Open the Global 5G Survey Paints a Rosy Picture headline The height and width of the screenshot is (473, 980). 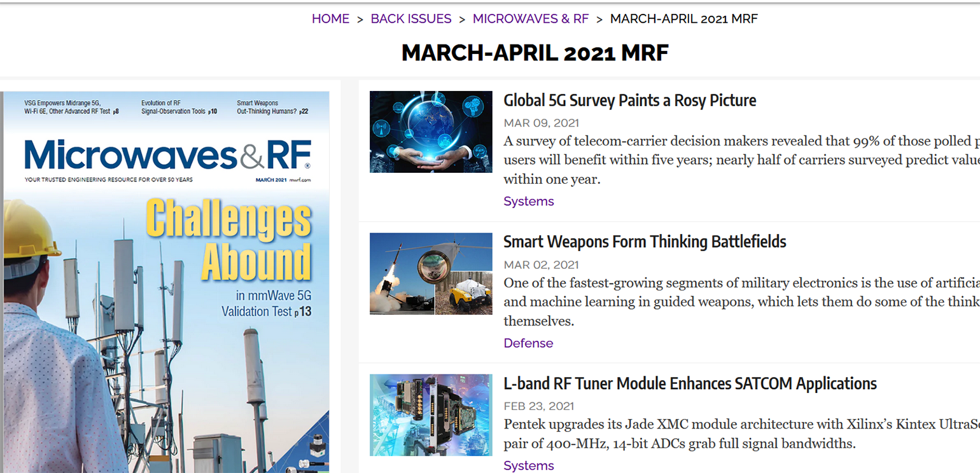coord(629,100)
